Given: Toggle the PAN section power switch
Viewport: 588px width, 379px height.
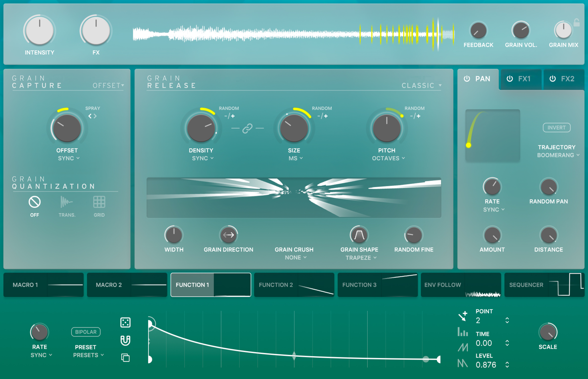Looking at the screenshot, I should pyautogui.click(x=467, y=79).
